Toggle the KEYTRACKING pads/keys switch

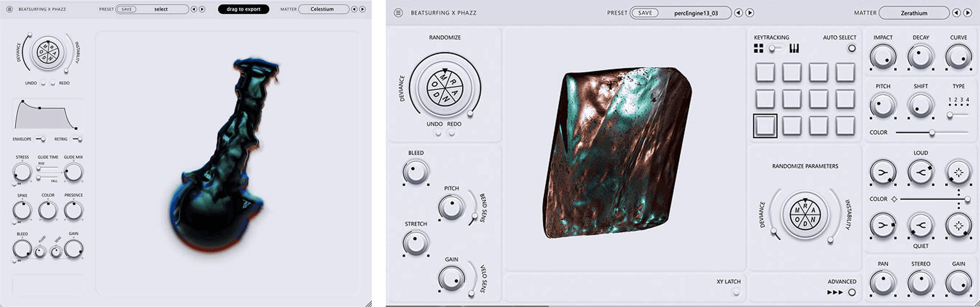(x=776, y=48)
